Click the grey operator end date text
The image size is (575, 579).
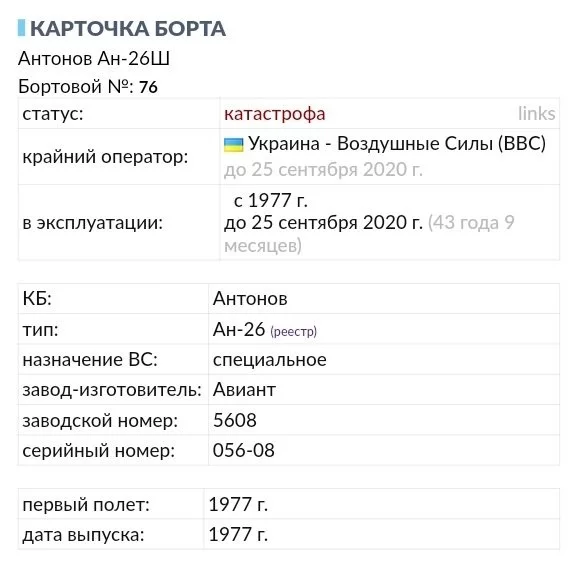324,170
